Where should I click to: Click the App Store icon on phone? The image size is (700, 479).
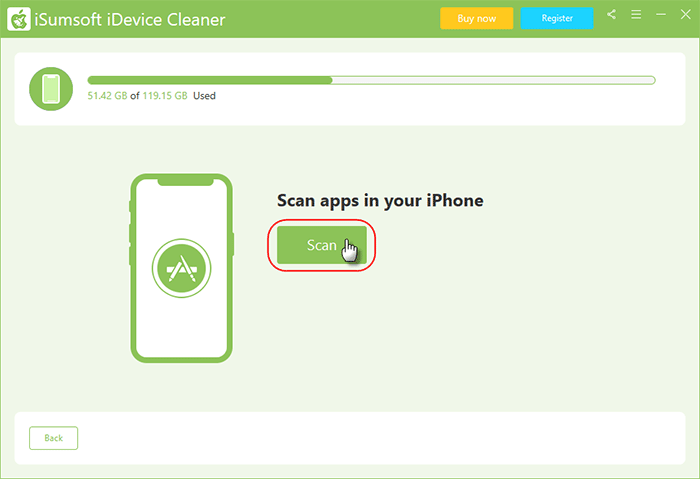tap(181, 268)
